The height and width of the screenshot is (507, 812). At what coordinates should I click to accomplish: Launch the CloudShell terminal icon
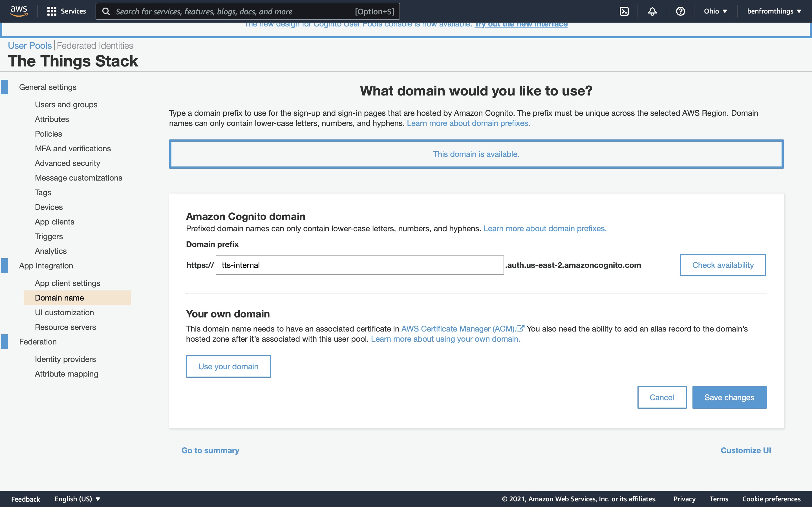[624, 11]
